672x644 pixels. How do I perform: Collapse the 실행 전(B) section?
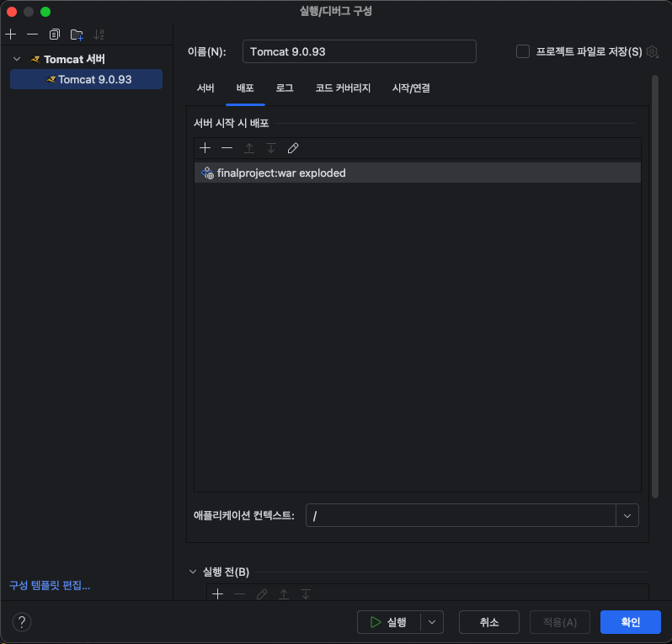pyautogui.click(x=193, y=572)
